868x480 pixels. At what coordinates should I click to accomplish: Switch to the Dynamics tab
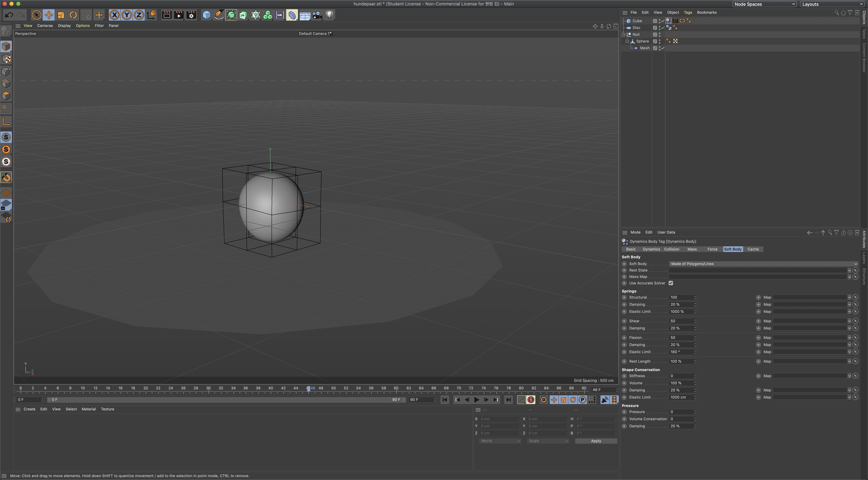[x=651, y=249]
